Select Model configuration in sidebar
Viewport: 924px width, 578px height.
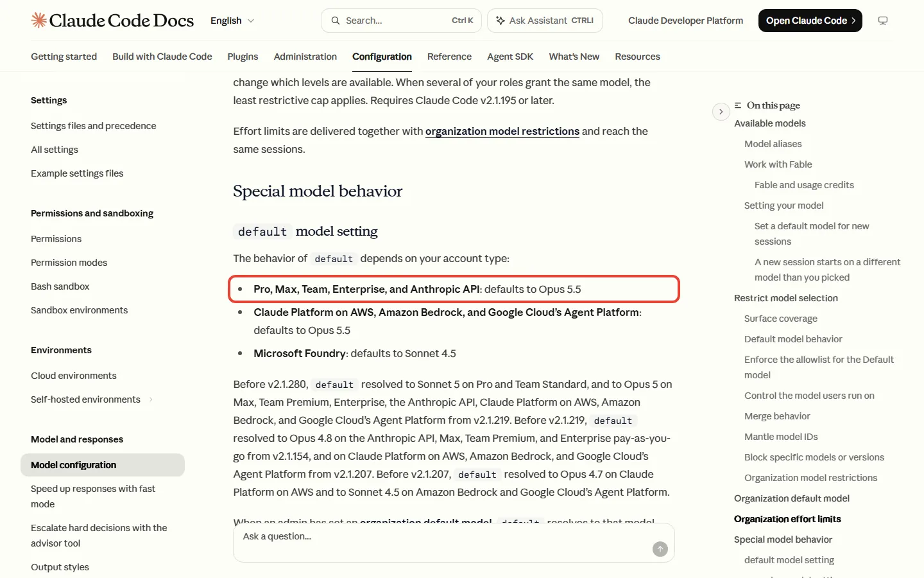click(x=103, y=465)
